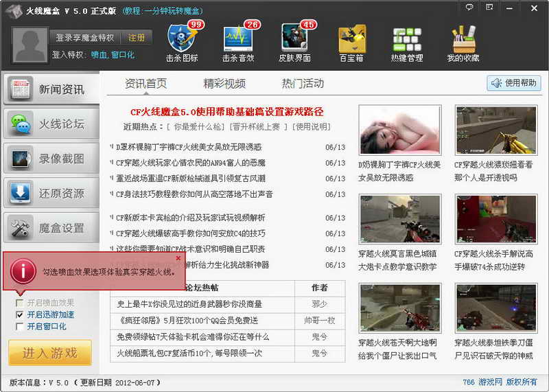The image size is (549, 392).
Task: Open the 你最爱什么枪 hot topic link
Action: [196, 127]
